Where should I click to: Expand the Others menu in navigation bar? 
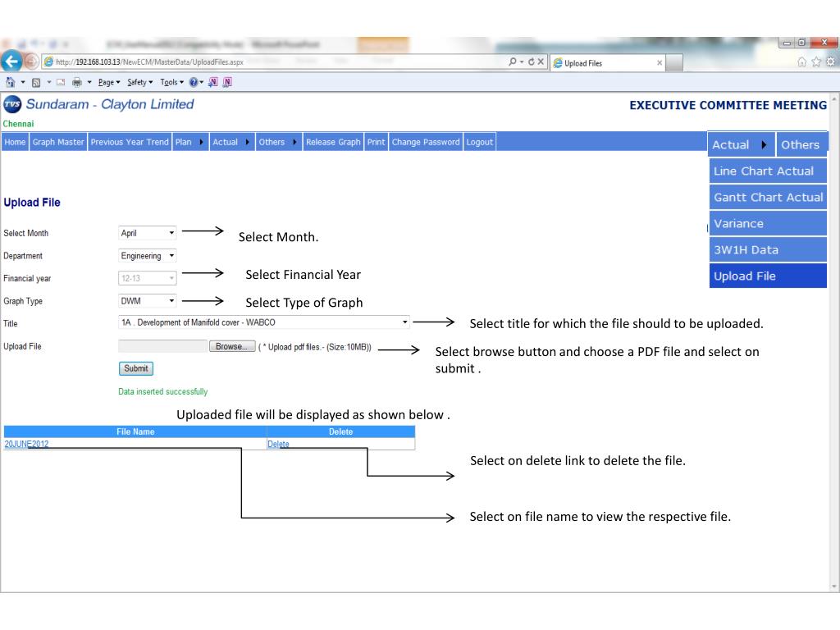click(x=279, y=142)
